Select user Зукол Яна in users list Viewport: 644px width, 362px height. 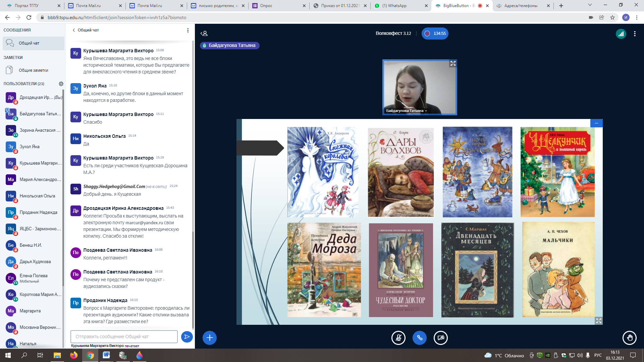[34, 147]
